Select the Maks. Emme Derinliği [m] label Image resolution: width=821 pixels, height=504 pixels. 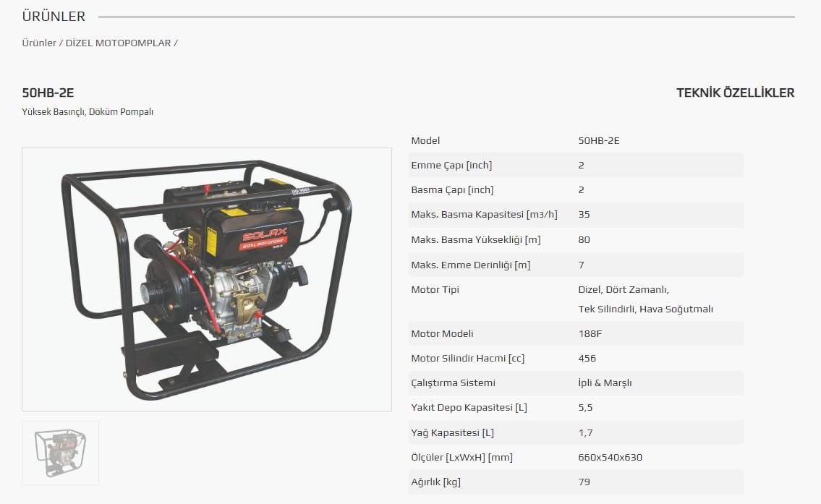pos(470,265)
